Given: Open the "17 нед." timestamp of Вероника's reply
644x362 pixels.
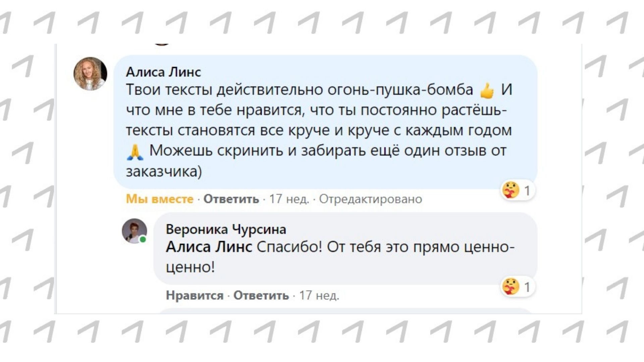Looking at the screenshot, I should 319,295.
